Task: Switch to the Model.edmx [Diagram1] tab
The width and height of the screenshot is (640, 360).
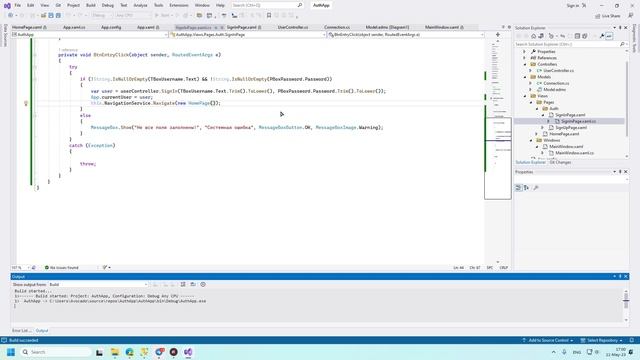Action: click(x=387, y=27)
